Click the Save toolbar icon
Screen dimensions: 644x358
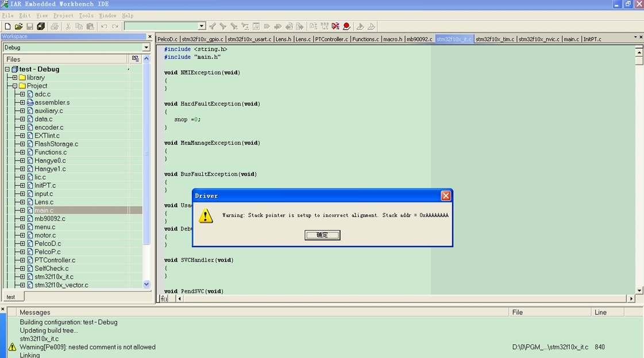(29, 26)
